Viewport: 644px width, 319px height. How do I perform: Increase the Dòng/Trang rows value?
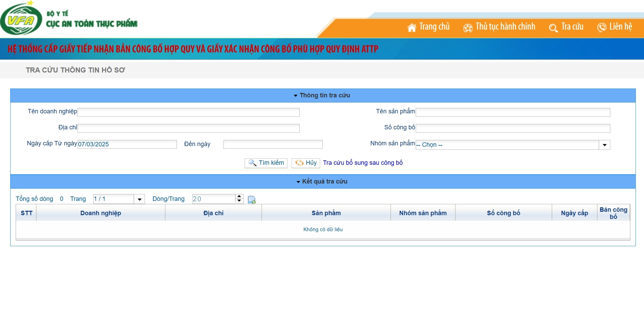pyautogui.click(x=240, y=196)
